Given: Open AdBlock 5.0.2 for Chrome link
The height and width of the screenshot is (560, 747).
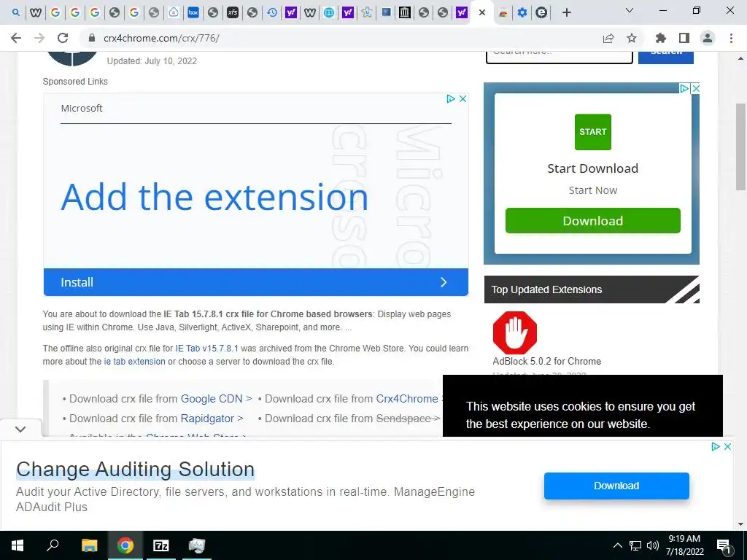Looking at the screenshot, I should coord(547,362).
